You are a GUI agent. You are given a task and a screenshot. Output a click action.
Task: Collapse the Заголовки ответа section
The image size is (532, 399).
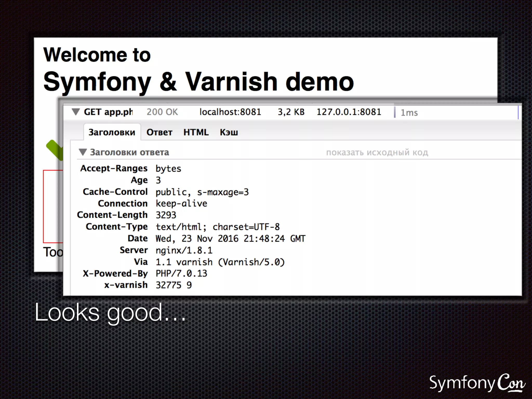coord(83,152)
